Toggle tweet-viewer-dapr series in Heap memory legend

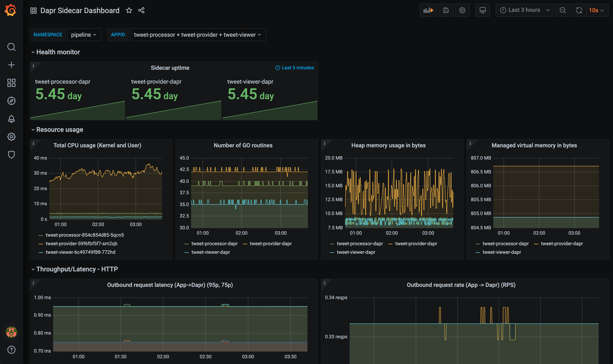pyautogui.click(x=356, y=252)
